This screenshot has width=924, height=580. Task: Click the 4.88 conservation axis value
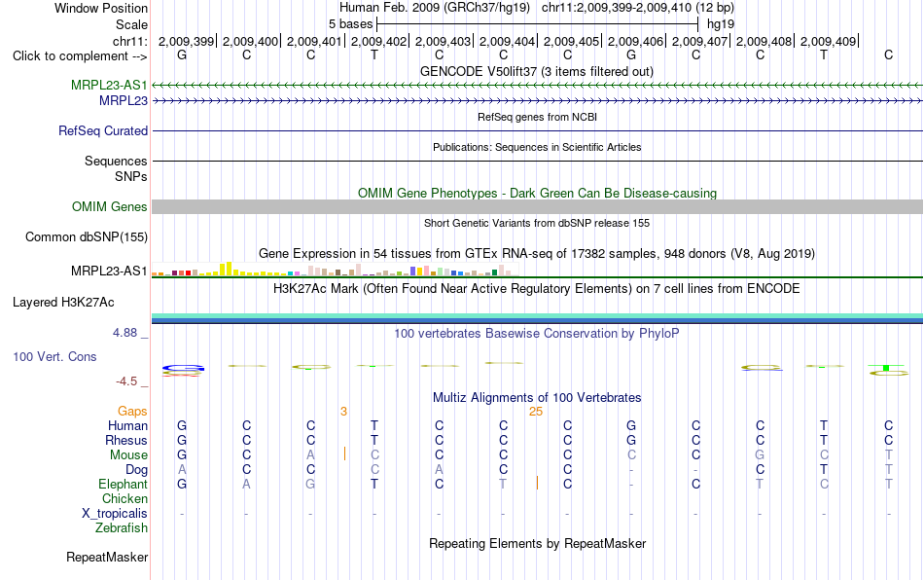point(124,333)
